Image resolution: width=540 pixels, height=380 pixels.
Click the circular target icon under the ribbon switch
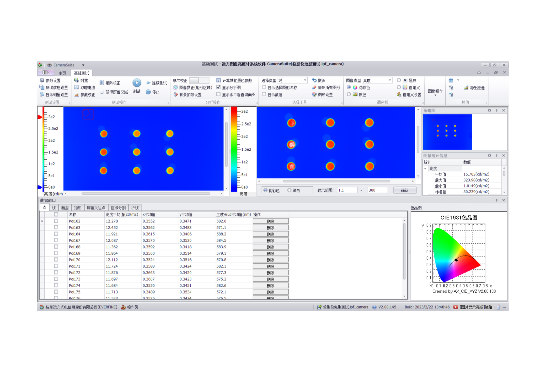(x=176, y=88)
